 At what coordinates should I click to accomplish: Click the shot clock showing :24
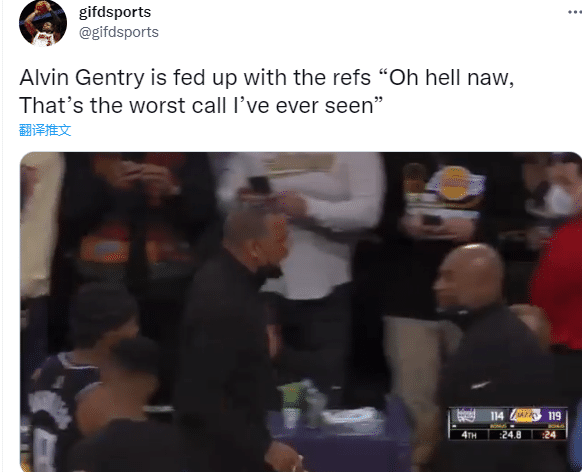(549, 435)
